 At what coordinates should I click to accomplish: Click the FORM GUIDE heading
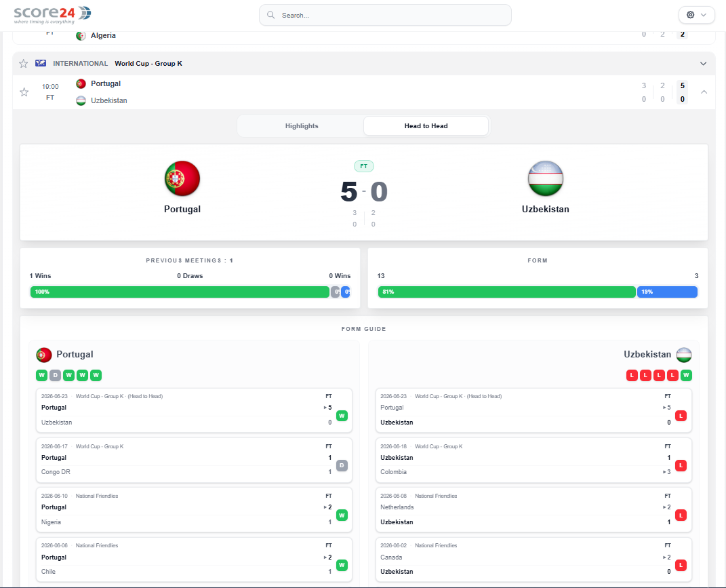(363, 329)
